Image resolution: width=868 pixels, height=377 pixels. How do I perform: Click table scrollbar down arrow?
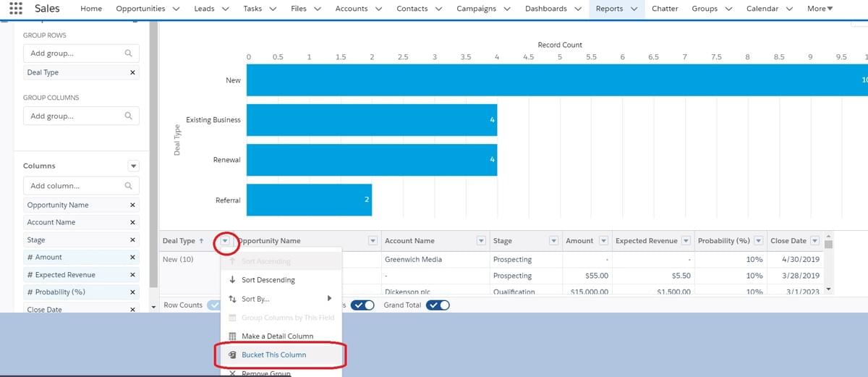[829, 289]
